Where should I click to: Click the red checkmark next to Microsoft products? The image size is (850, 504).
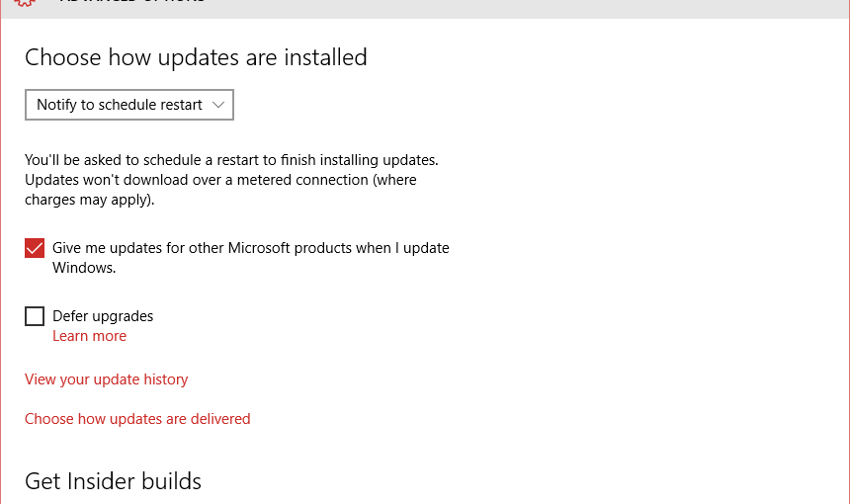pos(35,248)
